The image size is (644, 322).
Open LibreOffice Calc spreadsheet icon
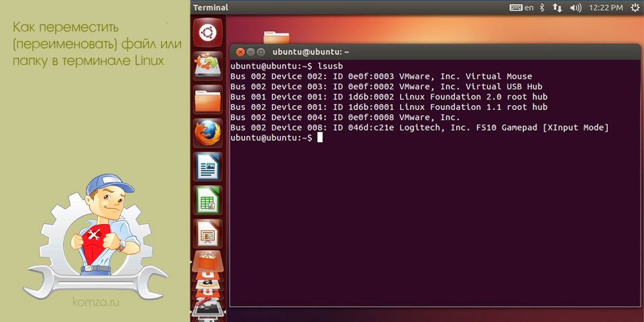pyautogui.click(x=208, y=200)
